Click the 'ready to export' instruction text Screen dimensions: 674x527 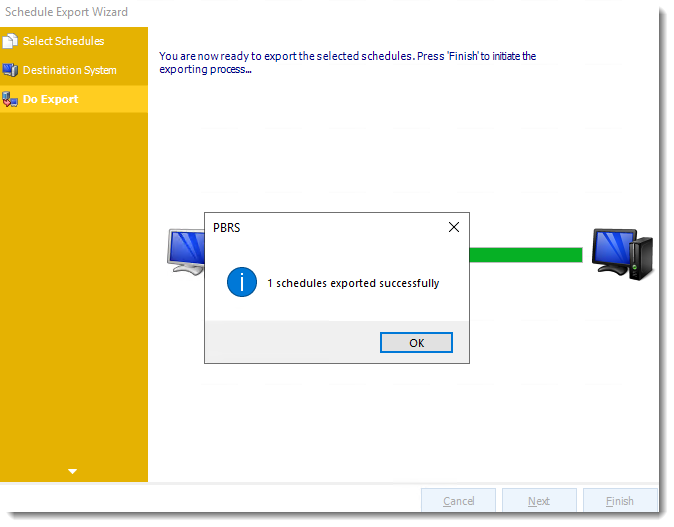[x=347, y=63]
